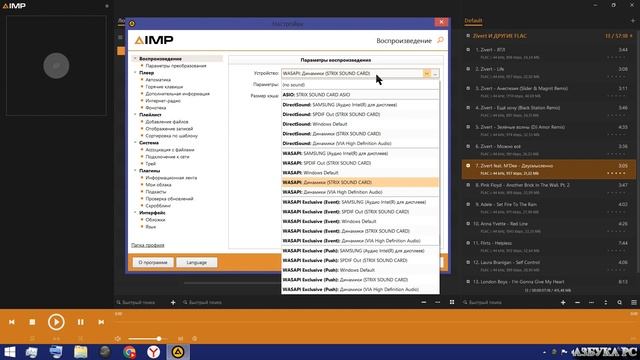Click the Language button
Viewport: 640px width, 360px height.
[x=196, y=262]
